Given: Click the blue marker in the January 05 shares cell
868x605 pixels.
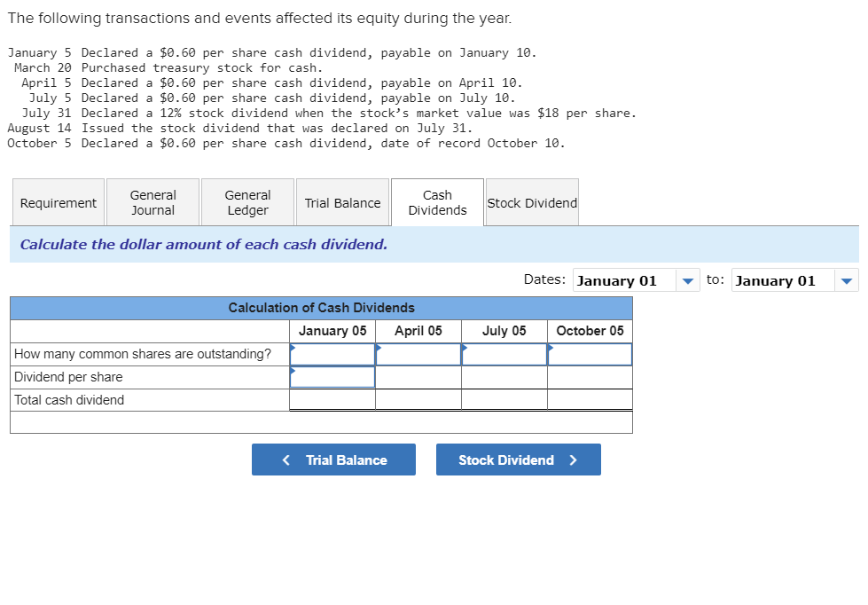Looking at the screenshot, I should 293,348.
